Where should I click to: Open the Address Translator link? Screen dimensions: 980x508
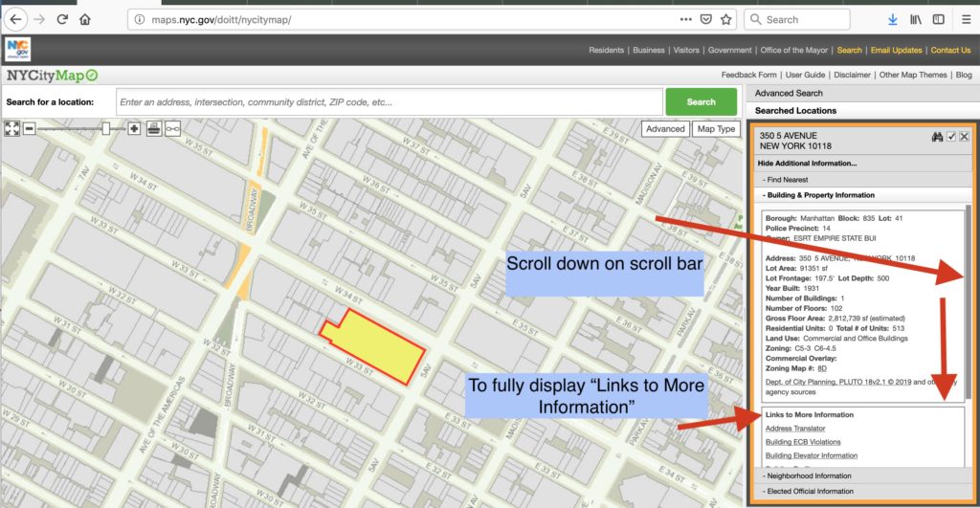pos(795,429)
